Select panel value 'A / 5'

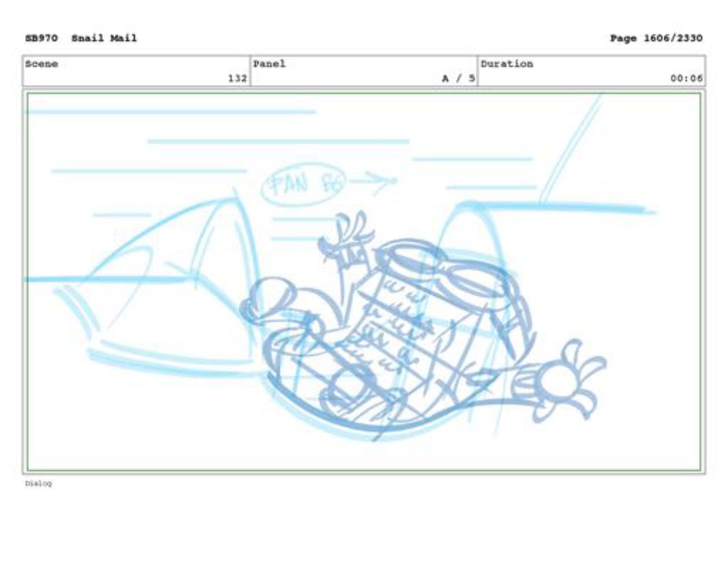(x=458, y=78)
